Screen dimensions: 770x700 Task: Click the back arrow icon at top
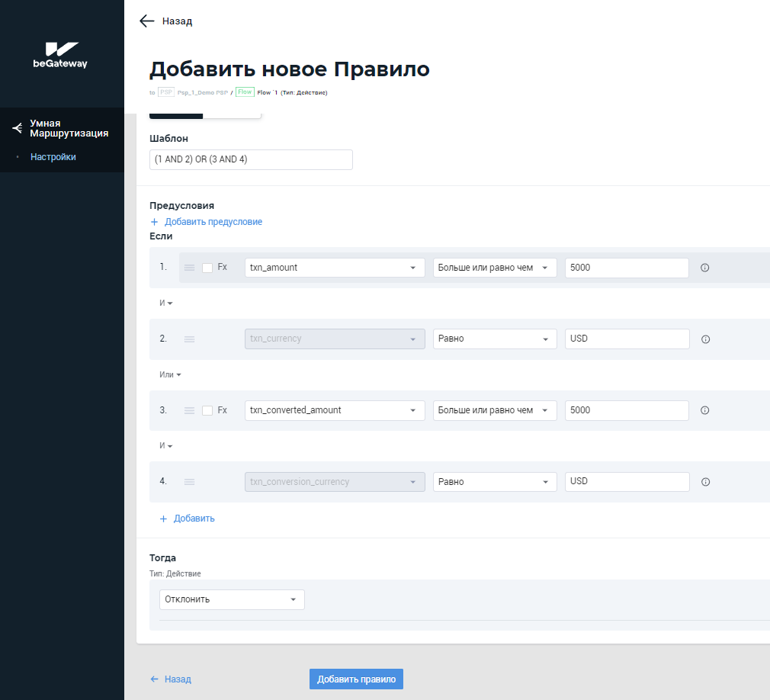147,21
